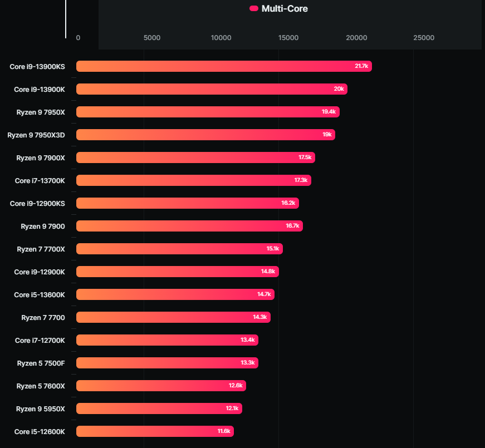Click the 17.3k bar value
Image resolution: width=485 pixels, height=448 pixels.
[301, 180]
